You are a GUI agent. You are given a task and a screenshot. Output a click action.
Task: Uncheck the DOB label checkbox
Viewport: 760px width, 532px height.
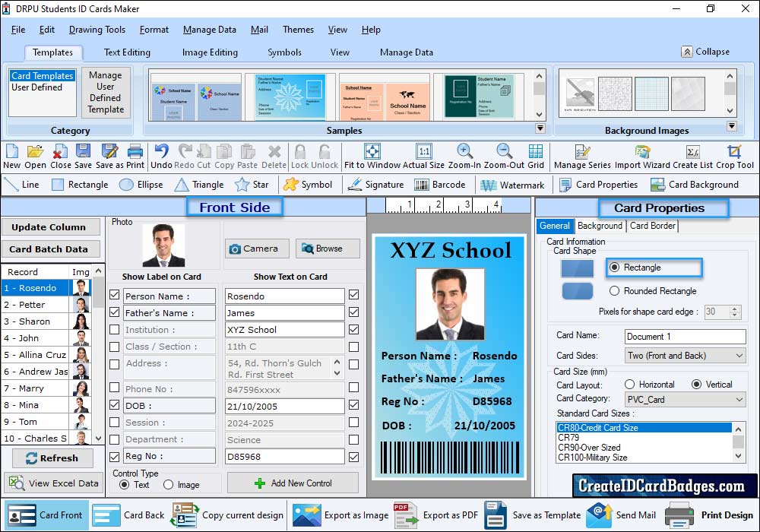point(115,404)
